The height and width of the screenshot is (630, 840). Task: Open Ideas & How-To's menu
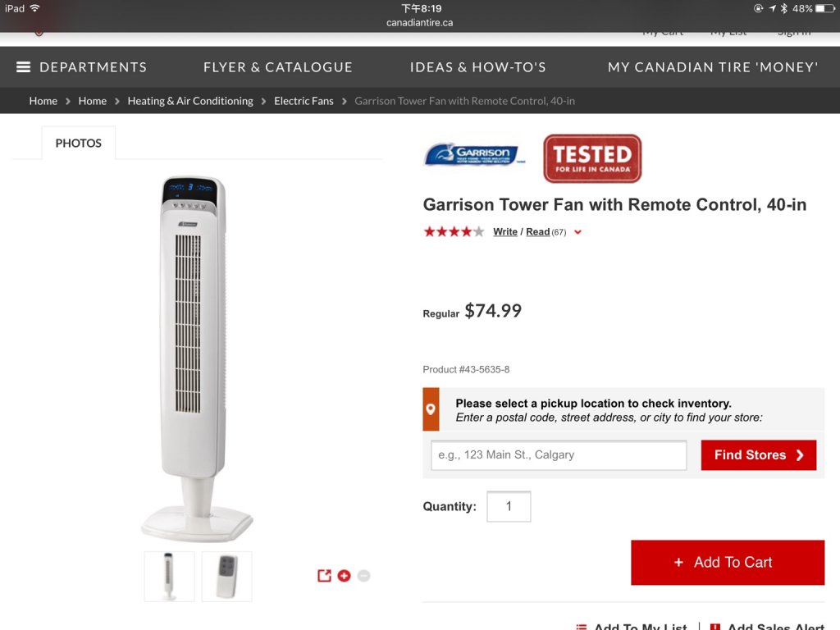coord(477,67)
